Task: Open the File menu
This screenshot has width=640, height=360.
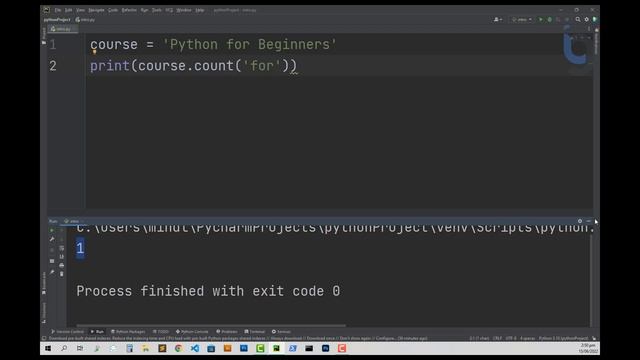Action: 58,10
